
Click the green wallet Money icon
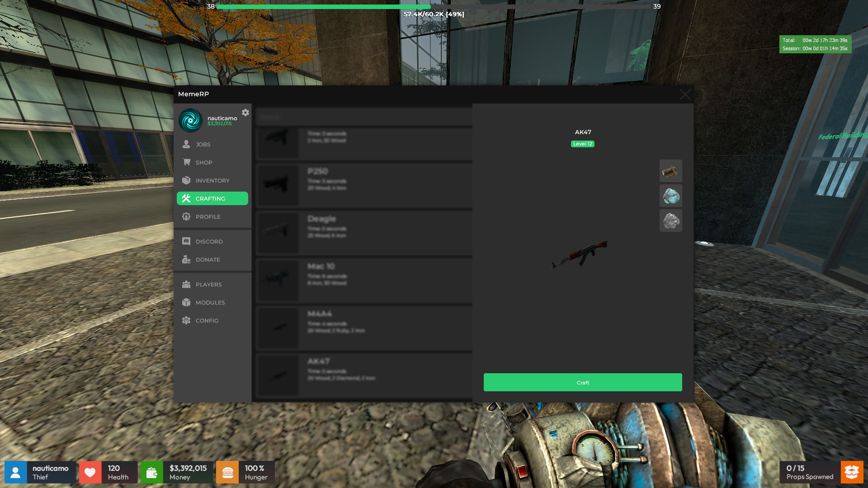coord(151,472)
